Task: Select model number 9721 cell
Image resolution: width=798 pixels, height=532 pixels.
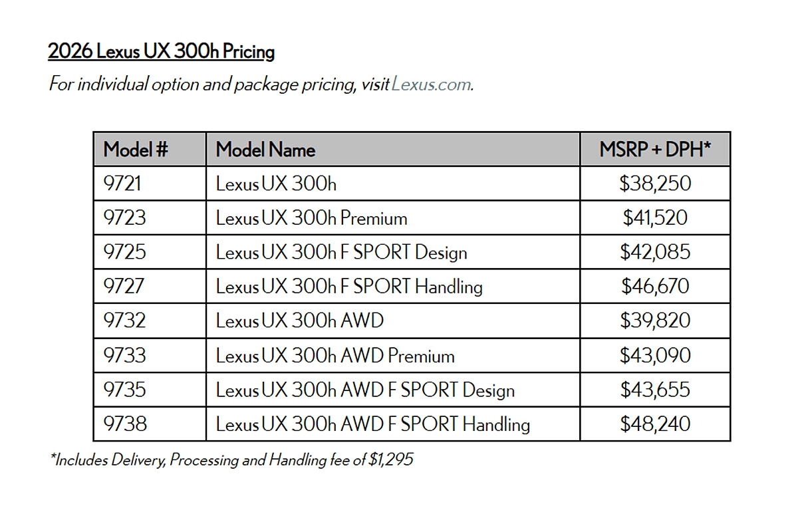Action: 122,184
